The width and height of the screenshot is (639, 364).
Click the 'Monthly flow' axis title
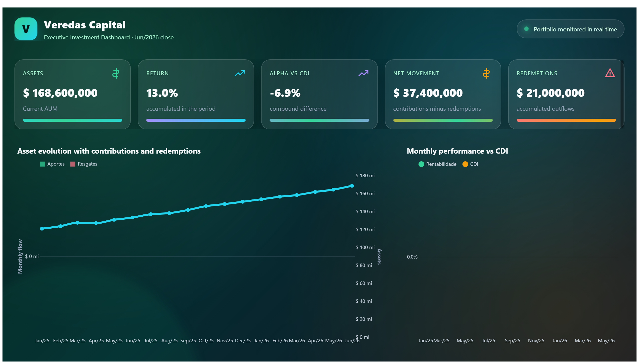tap(20, 257)
